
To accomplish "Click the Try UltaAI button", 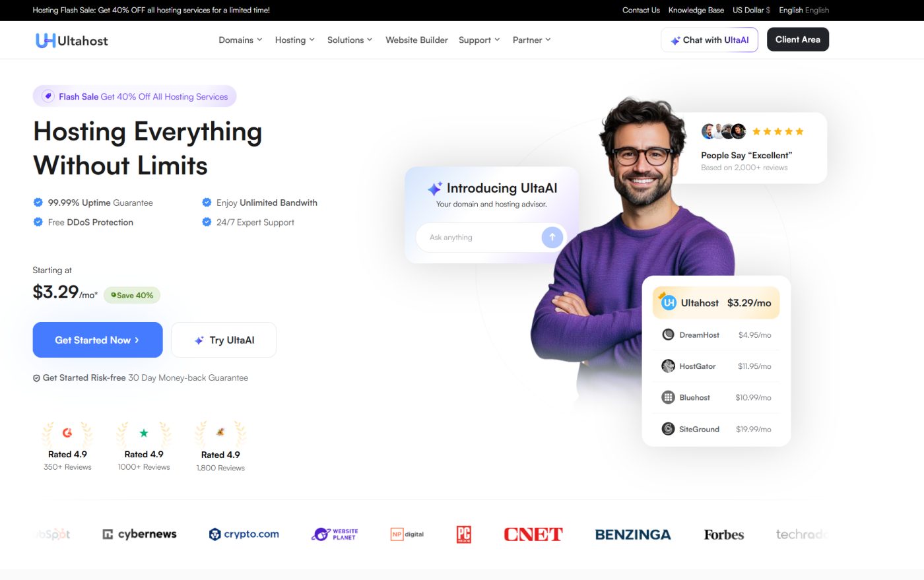I will [224, 340].
